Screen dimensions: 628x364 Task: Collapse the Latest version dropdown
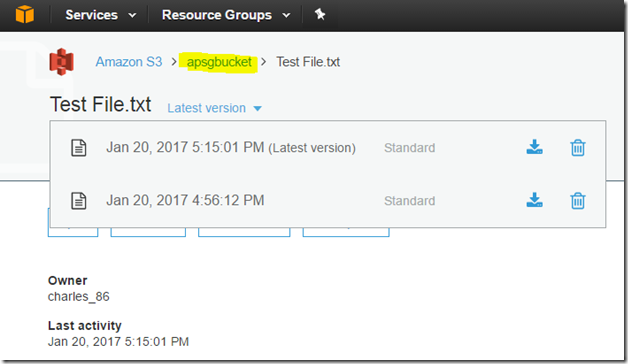tap(214, 108)
